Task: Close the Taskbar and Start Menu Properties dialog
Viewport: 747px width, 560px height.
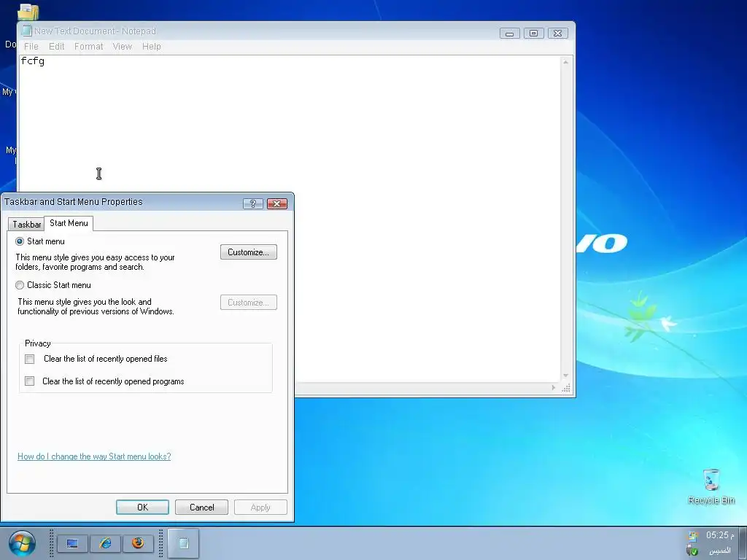Action: tap(276, 203)
